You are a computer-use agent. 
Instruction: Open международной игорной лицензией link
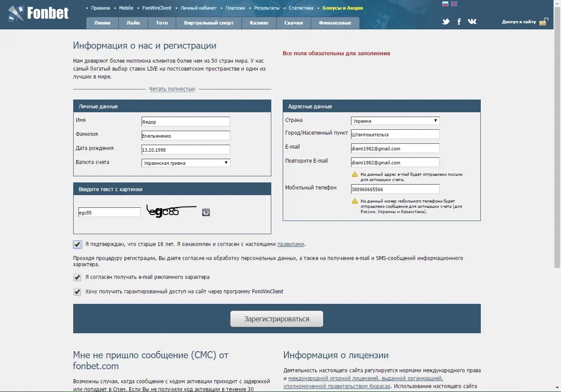tap(365, 378)
